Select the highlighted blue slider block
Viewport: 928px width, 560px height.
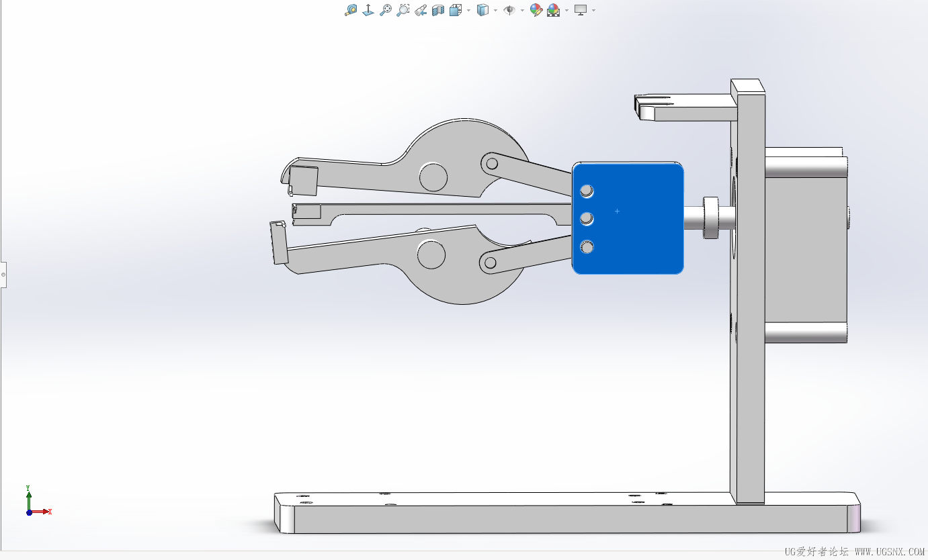pos(628,218)
